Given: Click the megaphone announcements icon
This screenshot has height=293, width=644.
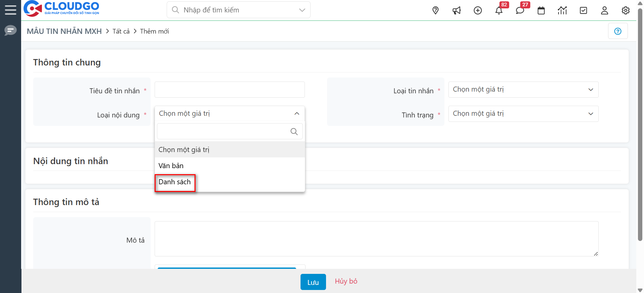Looking at the screenshot, I should pos(457,10).
